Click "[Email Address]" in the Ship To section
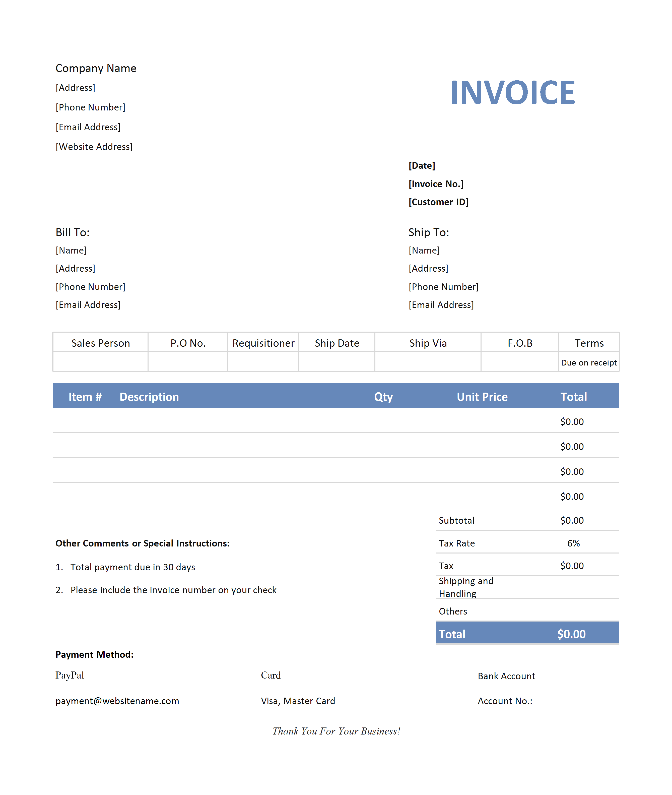 [441, 305]
